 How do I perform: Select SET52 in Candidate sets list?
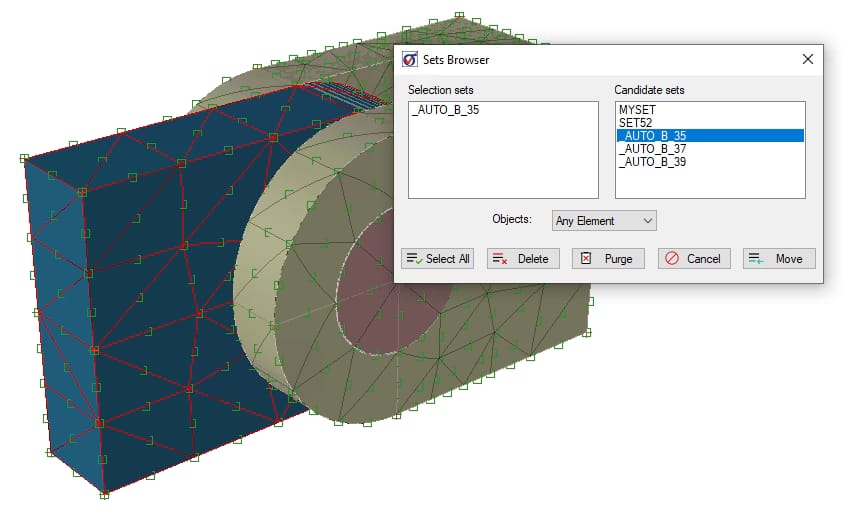[x=636, y=122]
